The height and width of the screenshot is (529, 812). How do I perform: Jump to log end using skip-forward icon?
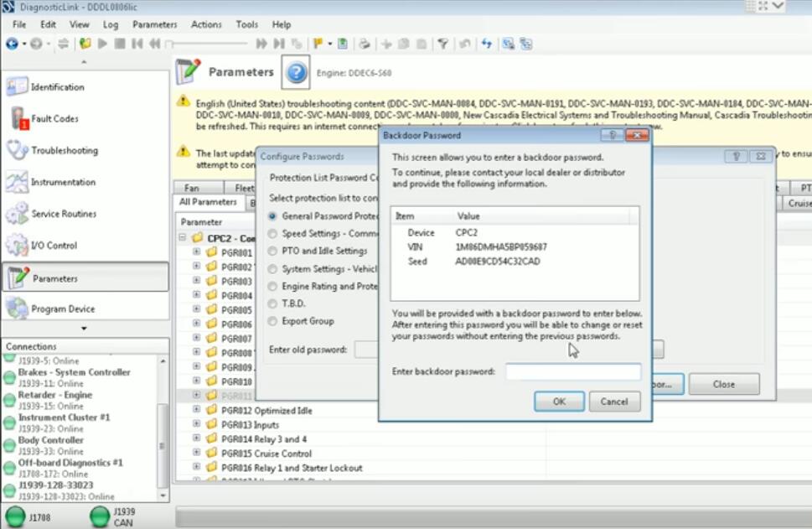tap(279, 44)
